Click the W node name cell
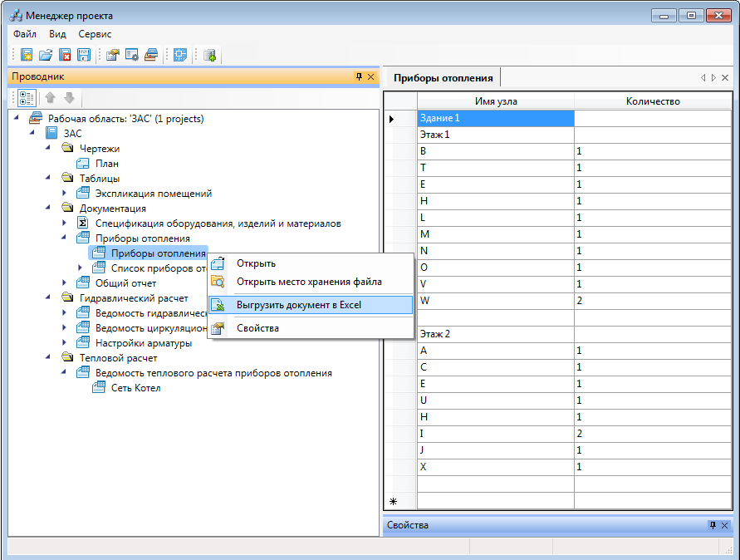The width and height of the screenshot is (740, 560). 496,300
